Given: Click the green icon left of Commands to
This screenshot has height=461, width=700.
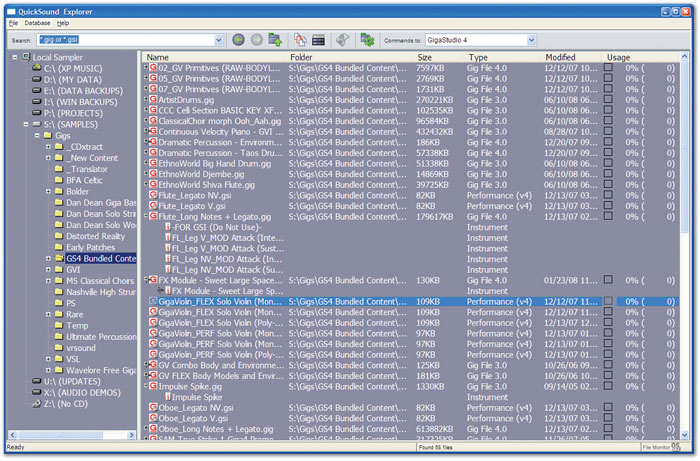Looking at the screenshot, I should tap(367, 40).
